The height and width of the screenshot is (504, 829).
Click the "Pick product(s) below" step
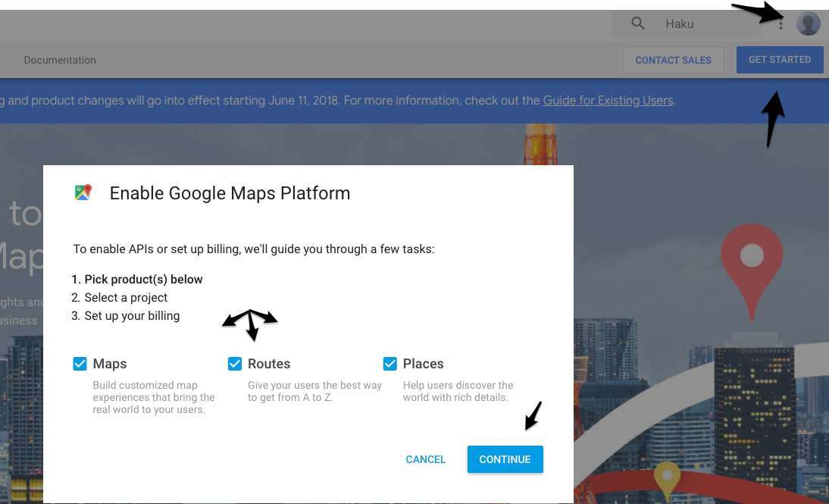click(x=143, y=280)
